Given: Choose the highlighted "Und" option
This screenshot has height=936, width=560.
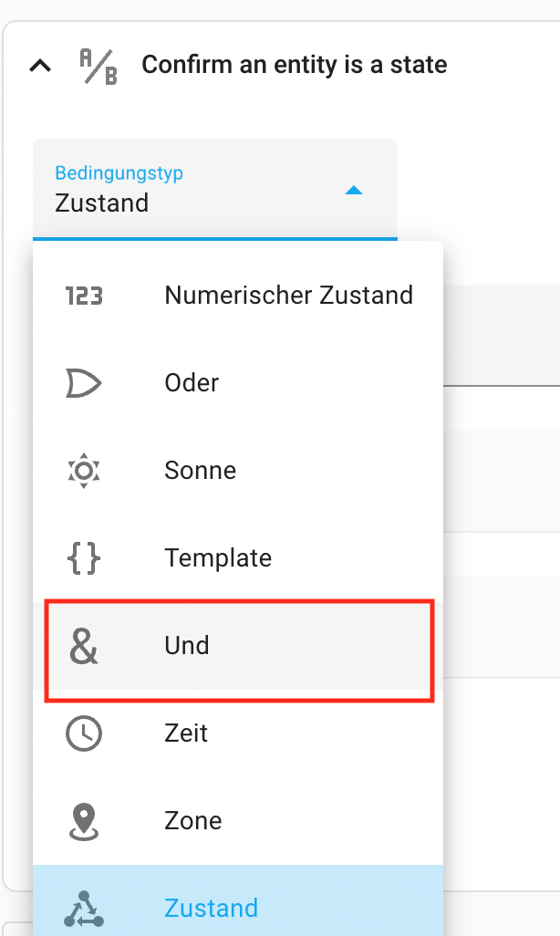Looking at the screenshot, I should (x=187, y=646).
